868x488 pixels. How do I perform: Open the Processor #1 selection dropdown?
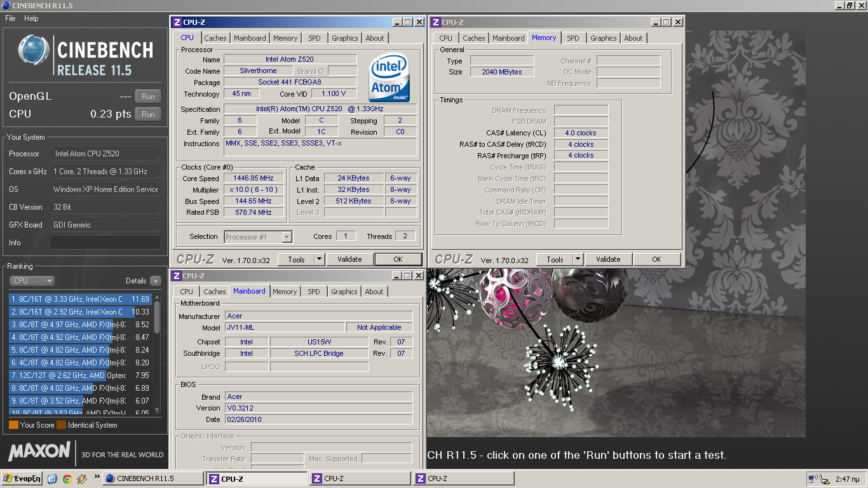258,237
